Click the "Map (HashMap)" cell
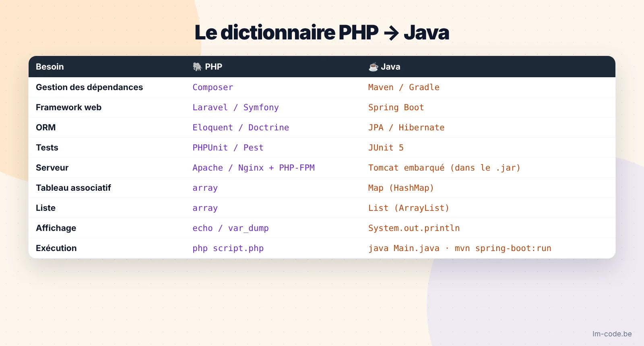644x346 pixels. point(401,188)
